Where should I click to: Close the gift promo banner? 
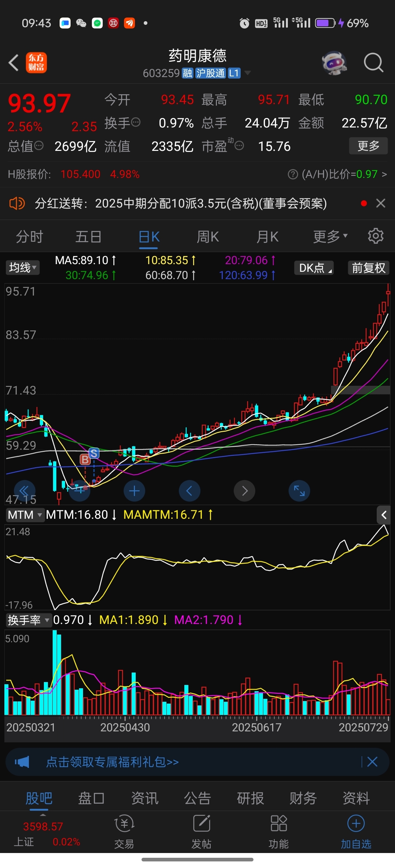point(372,762)
